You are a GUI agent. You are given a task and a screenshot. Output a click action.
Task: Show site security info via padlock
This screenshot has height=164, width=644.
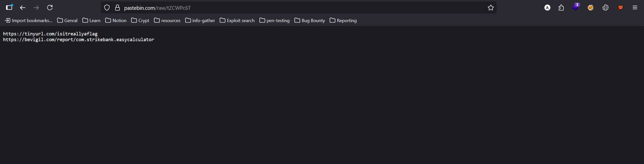[x=117, y=8]
